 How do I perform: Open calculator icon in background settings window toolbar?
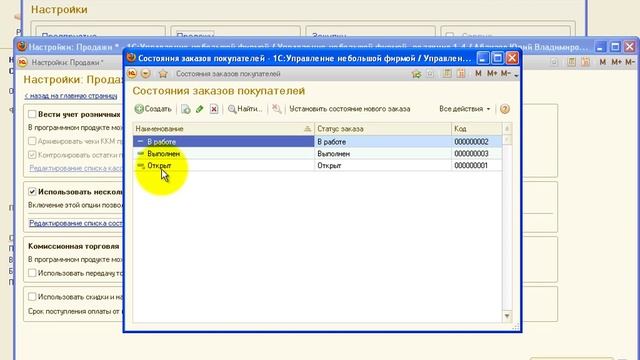point(571,62)
